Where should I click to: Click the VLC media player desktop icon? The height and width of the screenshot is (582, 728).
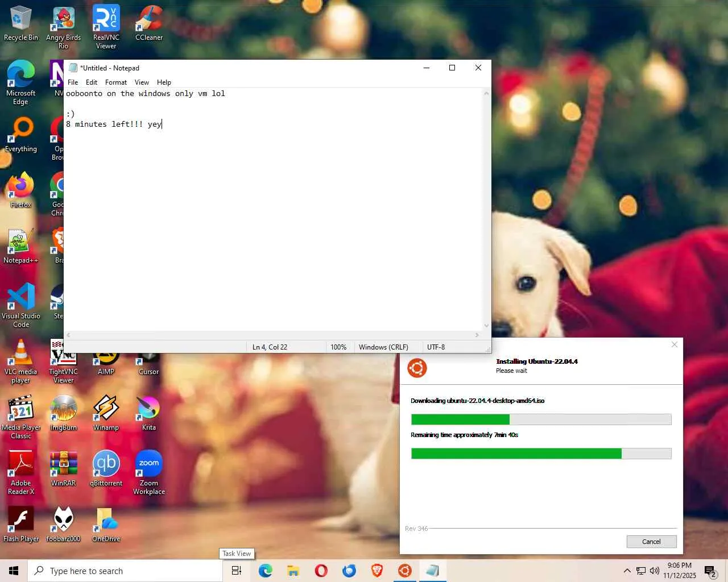(21, 361)
